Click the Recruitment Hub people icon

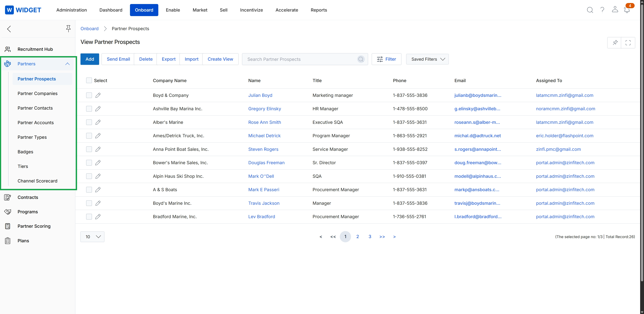point(8,49)
